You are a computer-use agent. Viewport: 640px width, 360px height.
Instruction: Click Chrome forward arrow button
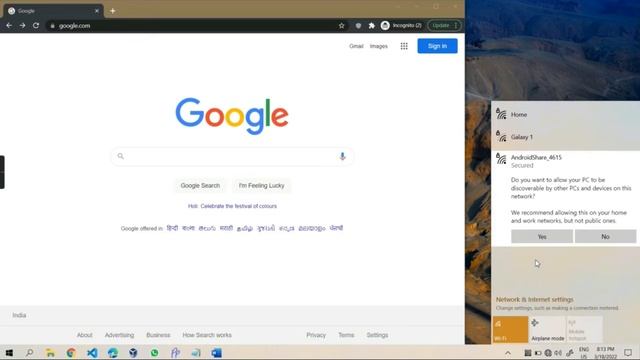22,25
